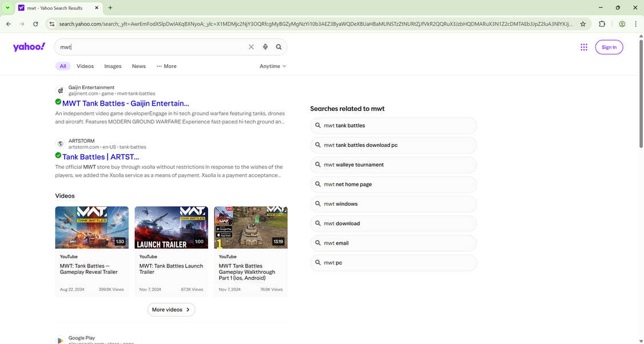This screenshot has width=644, height=344.
Task: Open the Yahoo apps grid icon
Action: 584,47
